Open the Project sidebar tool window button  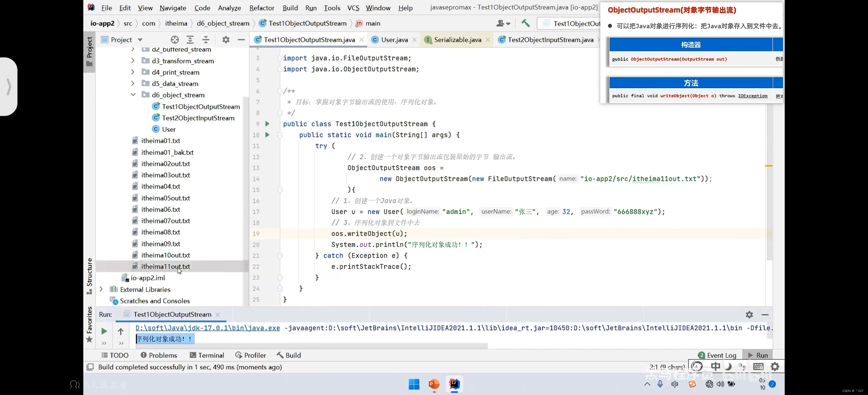coord(89,52)
